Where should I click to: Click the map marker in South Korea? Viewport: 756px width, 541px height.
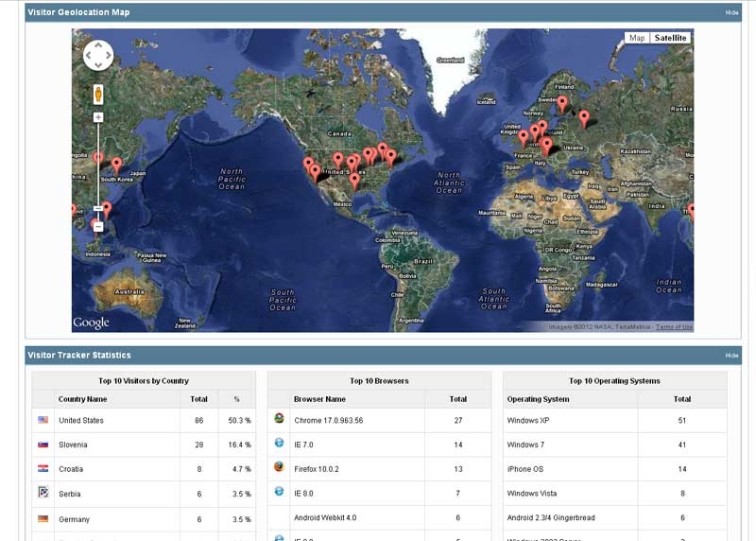click(116, 166)
